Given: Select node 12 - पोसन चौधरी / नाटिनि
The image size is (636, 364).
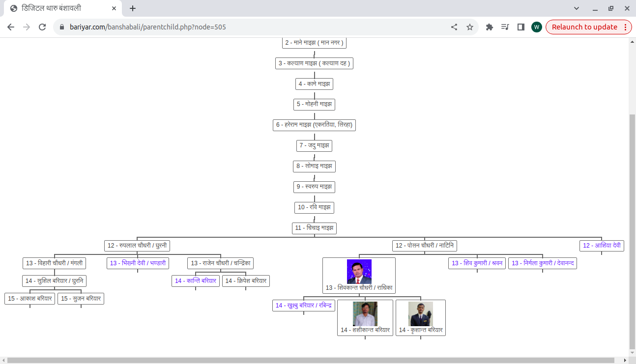Looking at the screenshot, I should (x=425, y=246).
